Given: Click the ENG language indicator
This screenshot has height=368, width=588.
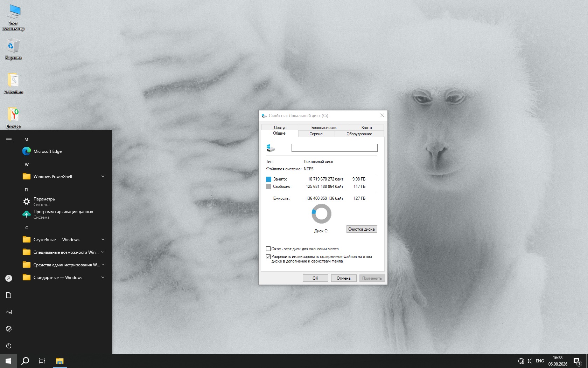Looking at the screenshot, I should (x=540, y=361).
